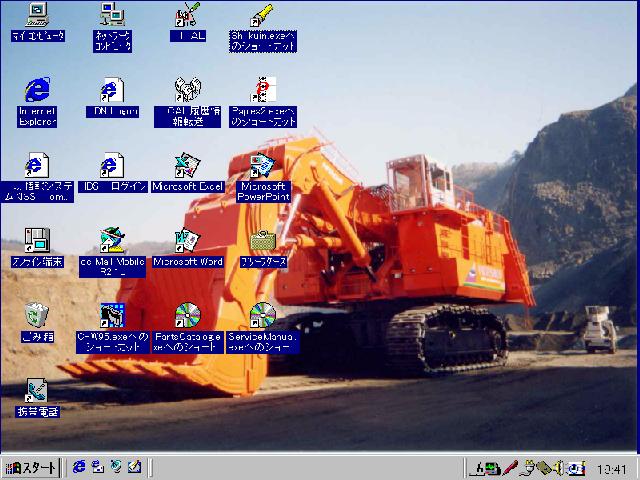640x480 pixels.
Task: Click the taskbar clock showing 13:41
Action: 611,468
